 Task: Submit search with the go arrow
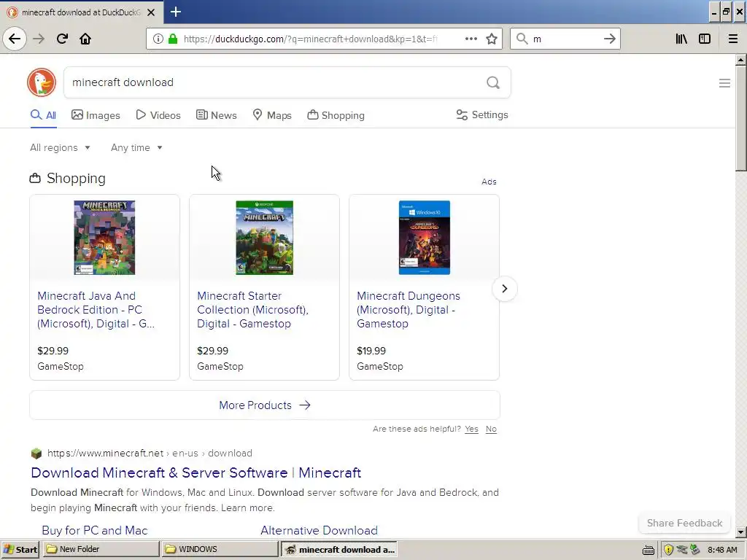pyautogui.click(x=609, y=39)
